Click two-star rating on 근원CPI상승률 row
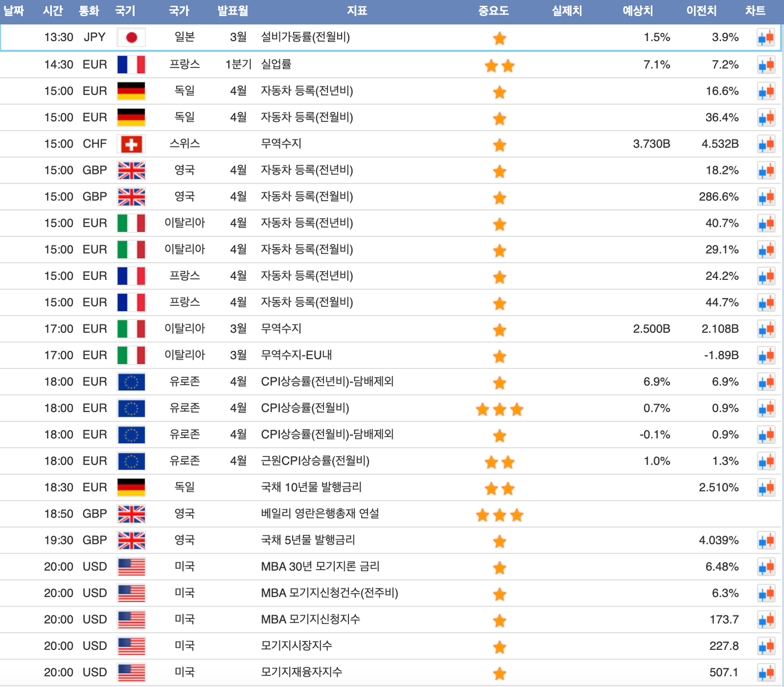The height and width of the screenshot is (687, 784). click(x=499, y=462)
